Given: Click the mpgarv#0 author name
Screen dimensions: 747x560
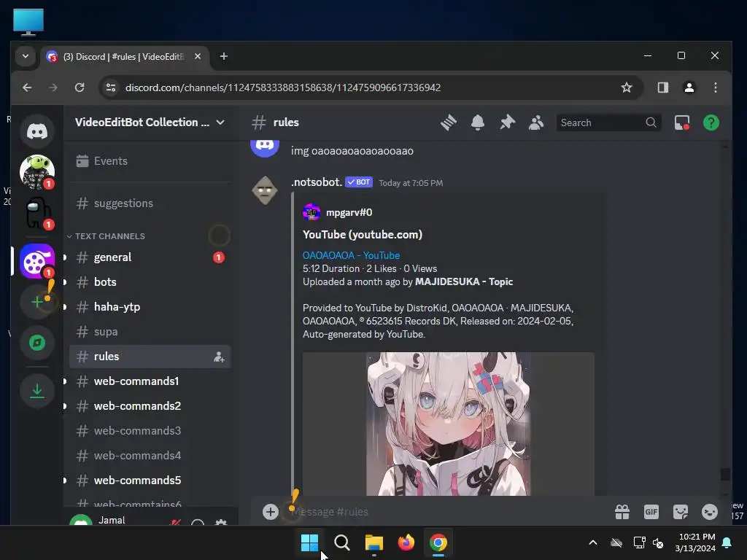Looking at the screenshot, I should pos(349,212).
